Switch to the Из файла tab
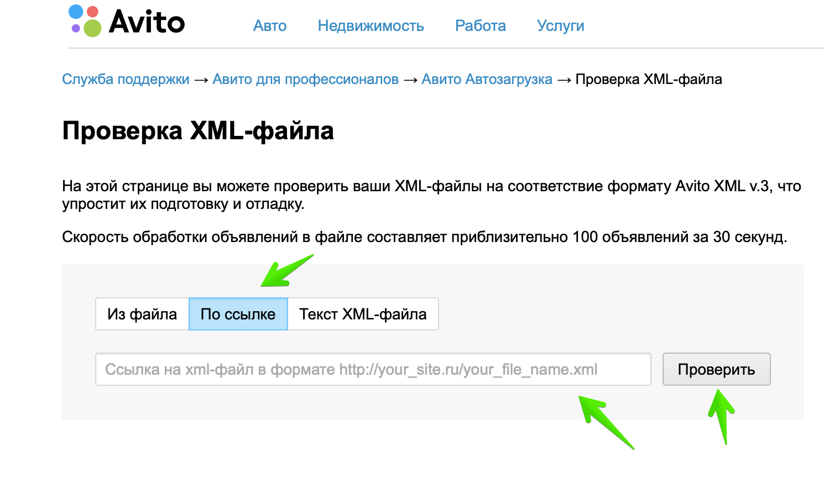Image resolution: width=824 pixels, height=504 pixels. coord(142,314)
